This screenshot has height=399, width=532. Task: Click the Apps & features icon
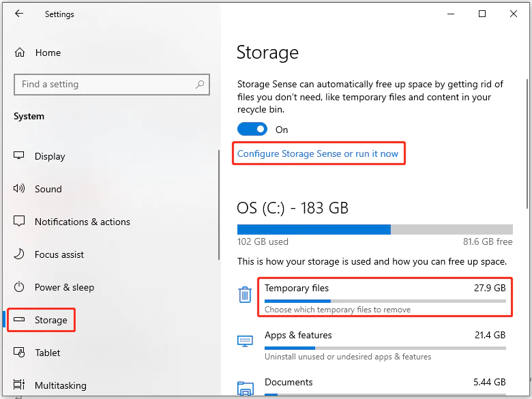coord(246,340)
